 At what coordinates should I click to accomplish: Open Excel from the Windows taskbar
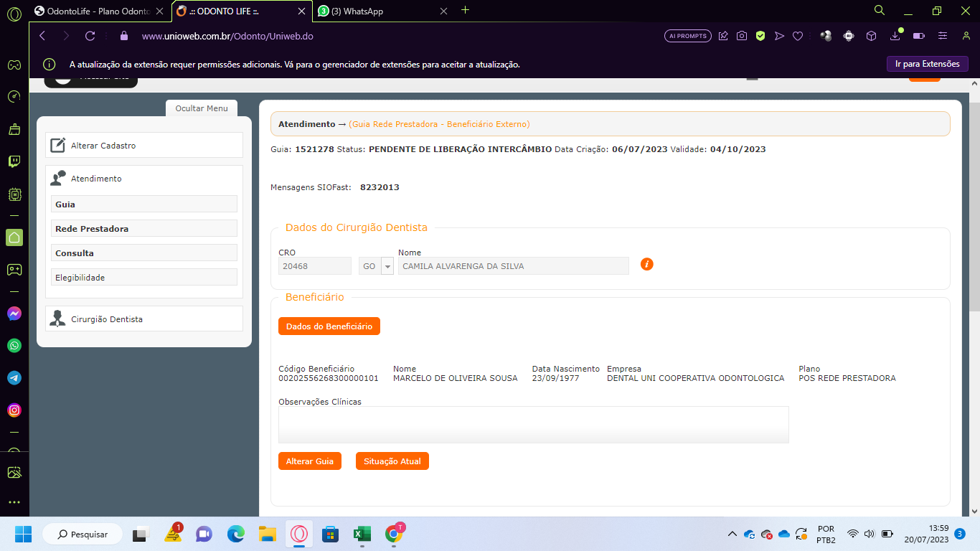point(362,534)
